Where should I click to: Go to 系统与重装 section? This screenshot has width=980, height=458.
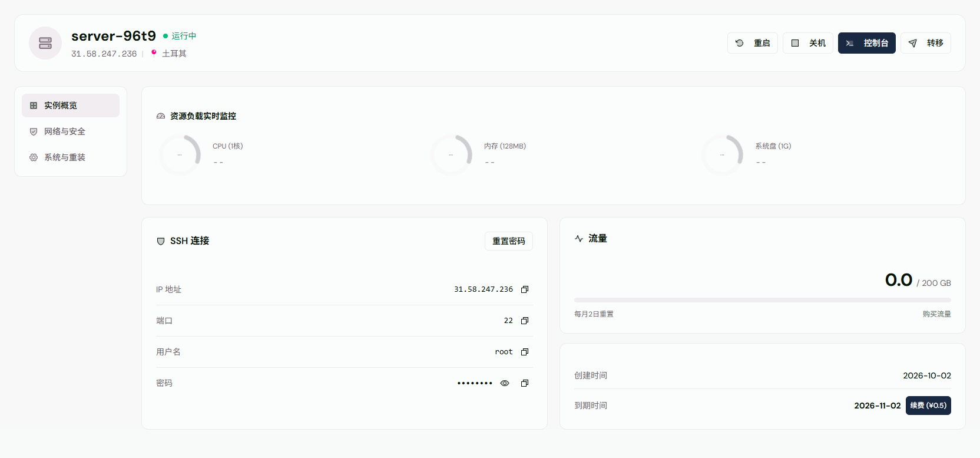click(x=71, y=157)
